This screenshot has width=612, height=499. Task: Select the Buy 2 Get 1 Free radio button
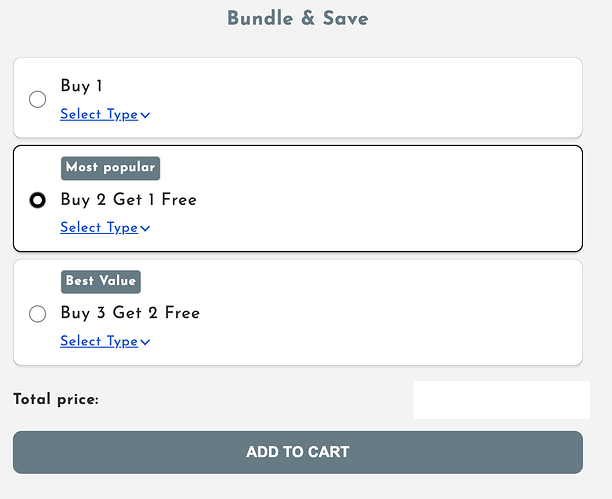coord(38,200)
